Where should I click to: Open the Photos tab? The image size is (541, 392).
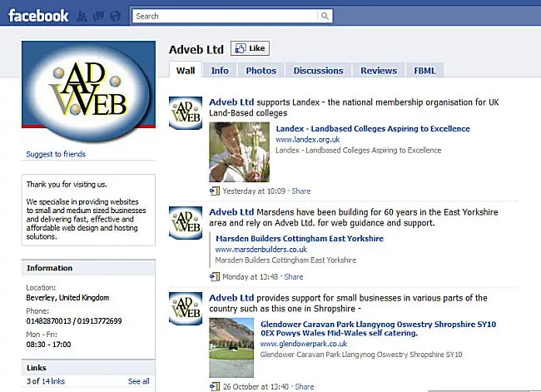pyautogui.click(x=261, y=71)
